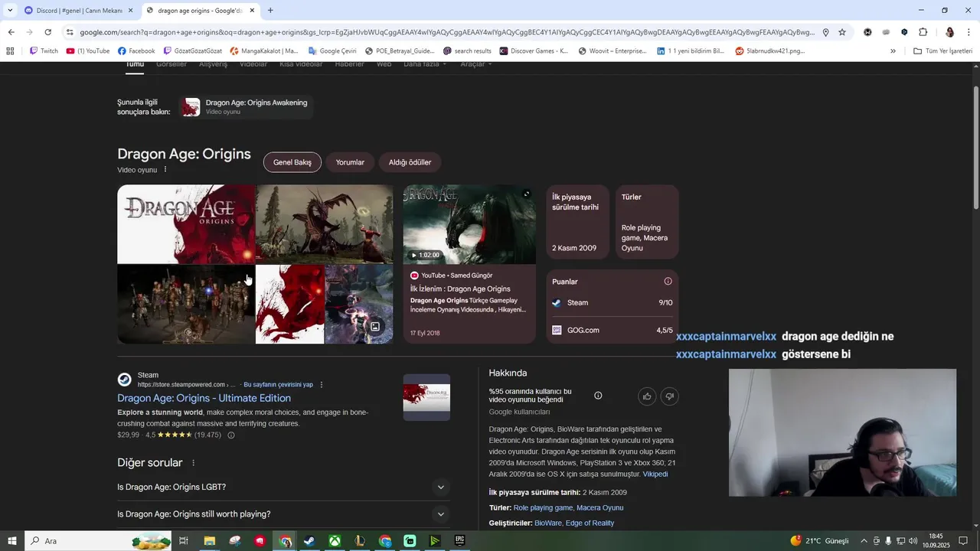Image resolution: width=980 pixels, height=551 pixels.
Task: Open the Twitch bookmark
Action: click(44, 51)
